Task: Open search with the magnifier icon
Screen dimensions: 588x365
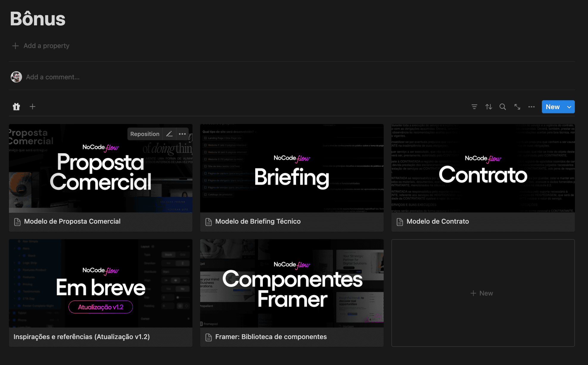Action: click(503, 107)
